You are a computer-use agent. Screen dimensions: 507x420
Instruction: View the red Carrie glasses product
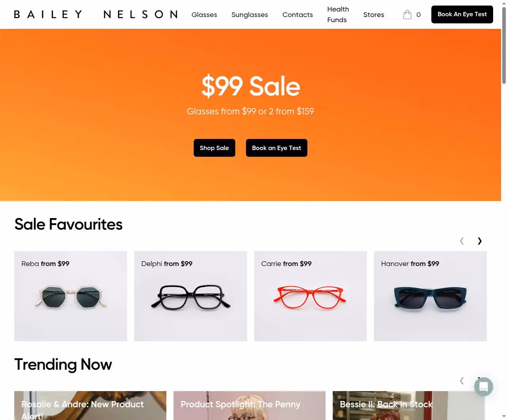[311, 296]
